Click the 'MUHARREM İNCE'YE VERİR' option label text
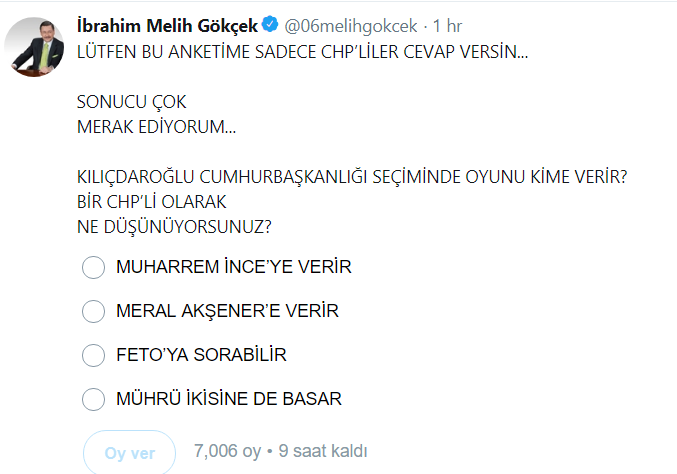The width and height of the screenshot is (677, 474). [x=234, y=268]
